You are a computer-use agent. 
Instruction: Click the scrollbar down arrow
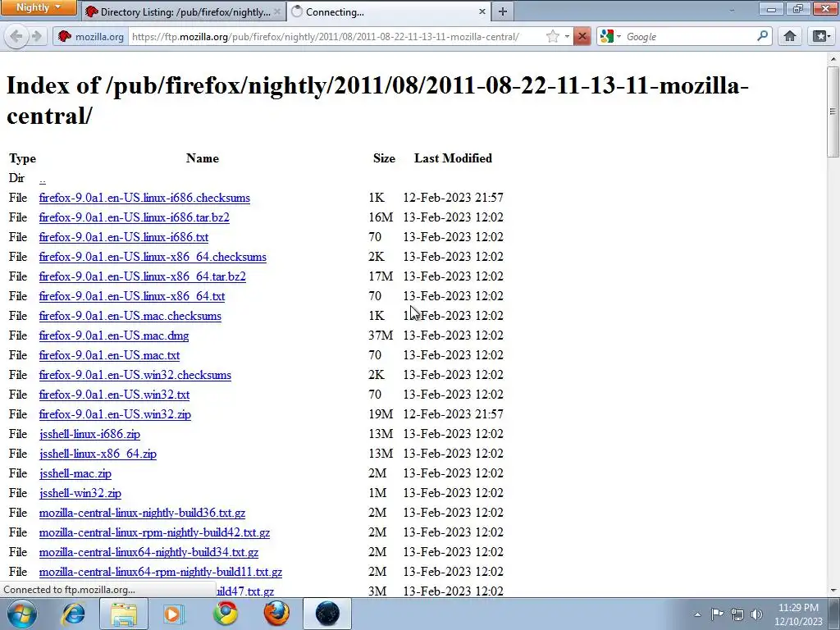pos(833,591)
